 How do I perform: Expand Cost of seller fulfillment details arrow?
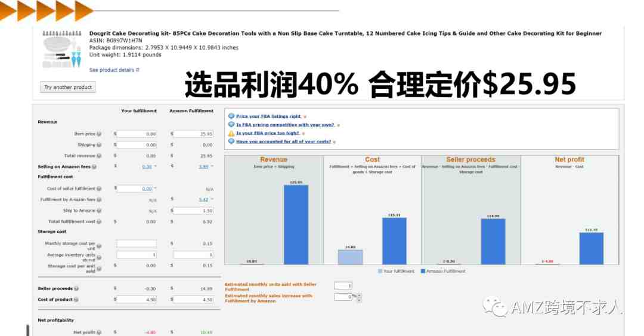coord(155,189)
